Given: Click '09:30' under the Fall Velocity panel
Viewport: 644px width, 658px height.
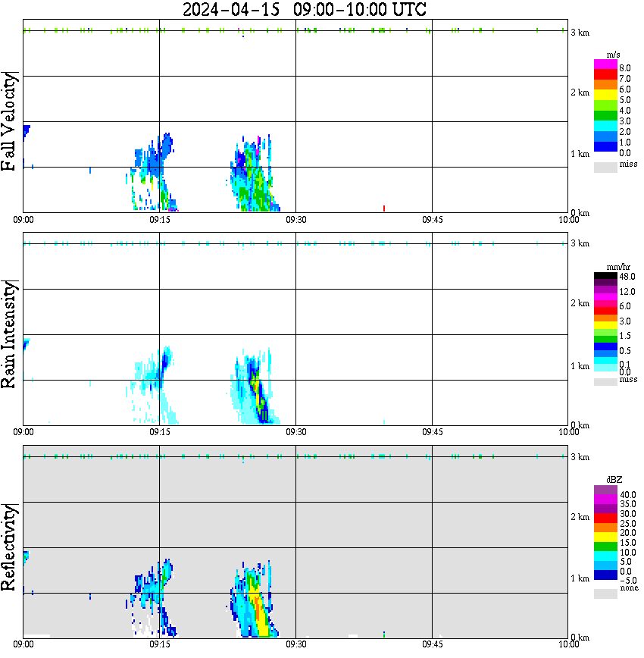Looking at the screenshot, I should click(x=295, y=220).
